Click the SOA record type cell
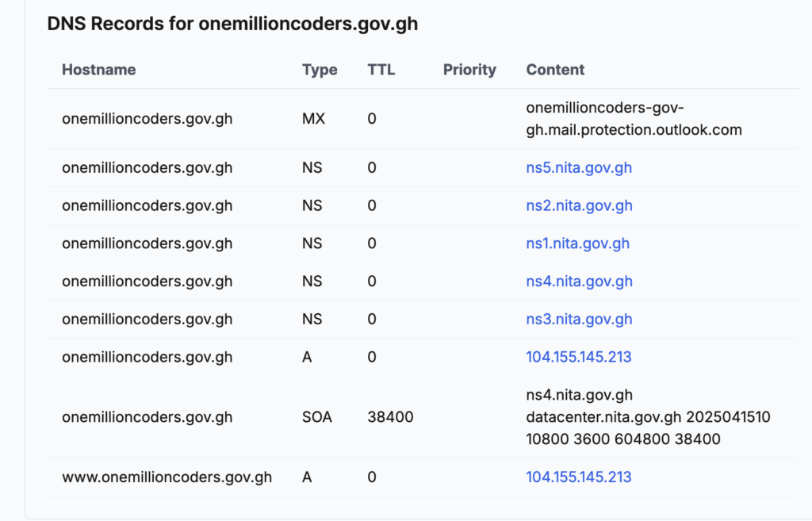812x521 pixels. click(316, 417)
